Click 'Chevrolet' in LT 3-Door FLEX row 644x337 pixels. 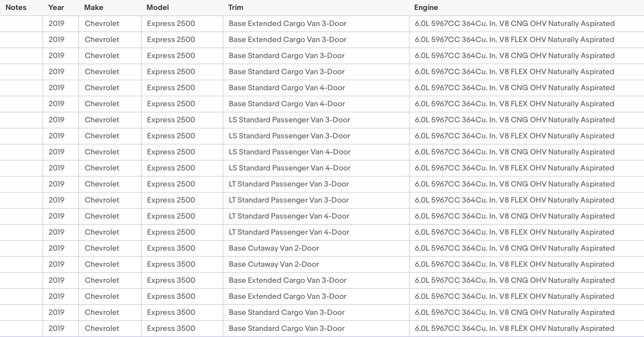click(102, 200)
